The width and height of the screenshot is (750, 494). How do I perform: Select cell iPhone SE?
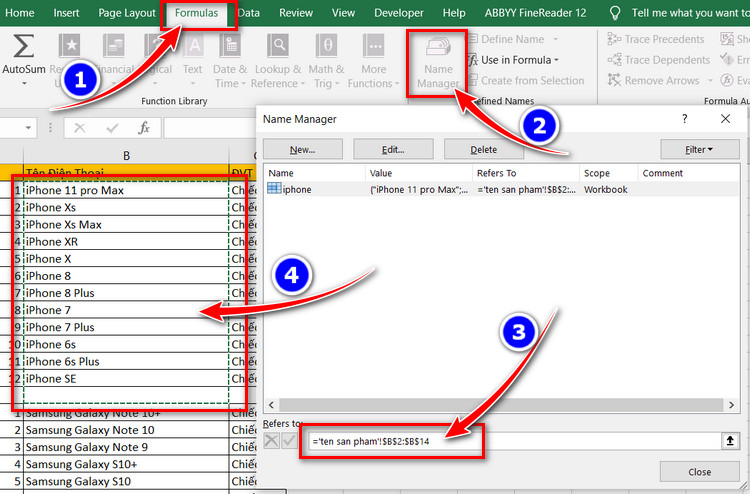(126, 378)
